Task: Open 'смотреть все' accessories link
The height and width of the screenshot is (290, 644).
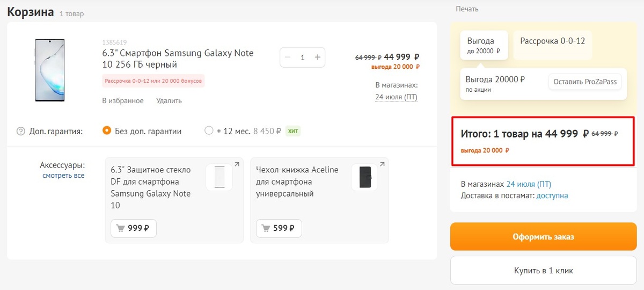Action: (63, 176)
